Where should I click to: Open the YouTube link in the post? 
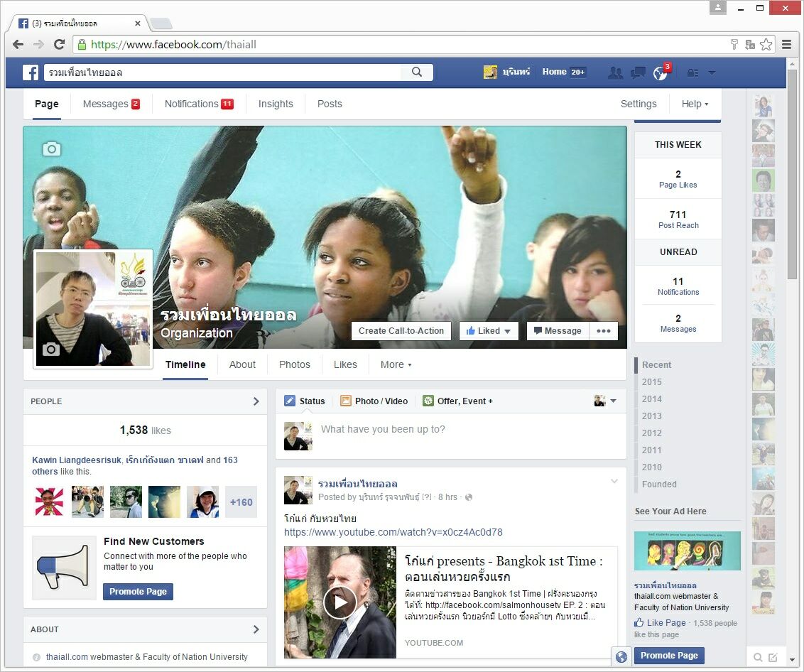[x=393, y=532]
